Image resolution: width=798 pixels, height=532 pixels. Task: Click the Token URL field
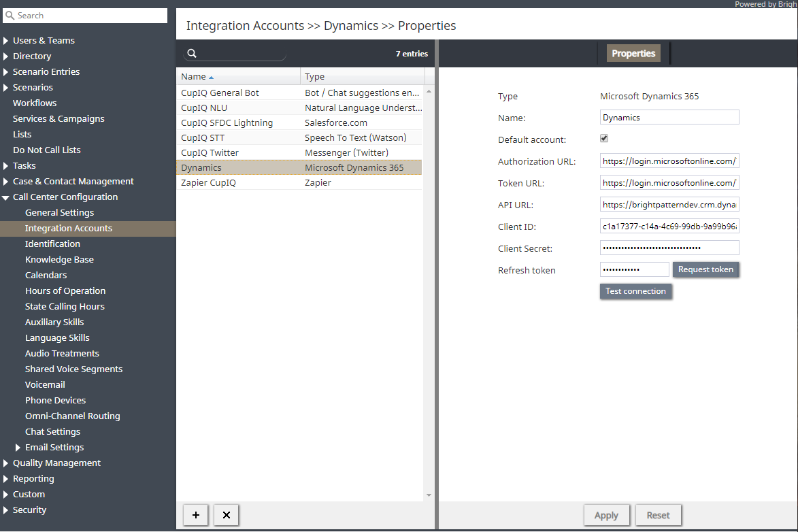tap(669, 183)
